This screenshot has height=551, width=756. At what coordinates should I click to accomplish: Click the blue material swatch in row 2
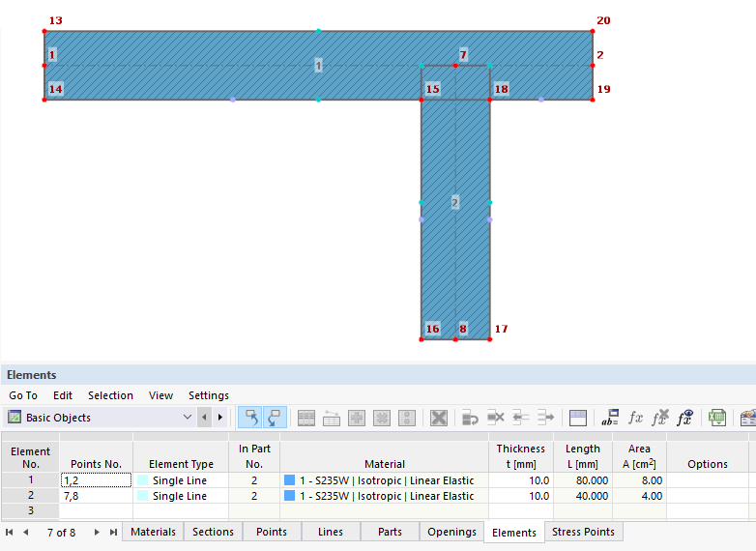tap(289, 496)
